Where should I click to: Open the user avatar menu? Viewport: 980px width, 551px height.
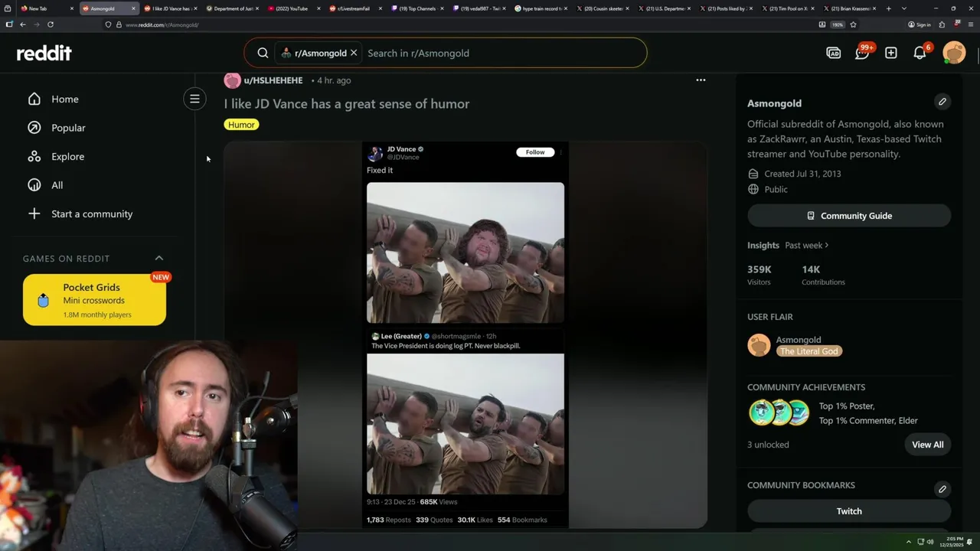(954, 53)
